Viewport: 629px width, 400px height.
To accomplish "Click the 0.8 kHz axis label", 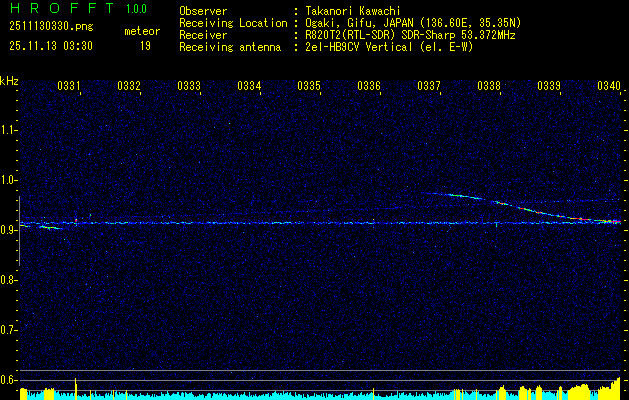I will click(x=8, y=280).
